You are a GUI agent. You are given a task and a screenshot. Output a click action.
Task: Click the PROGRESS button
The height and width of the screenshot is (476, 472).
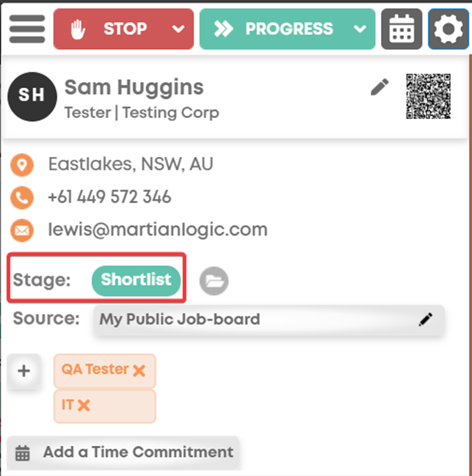(x=273, y=29)
